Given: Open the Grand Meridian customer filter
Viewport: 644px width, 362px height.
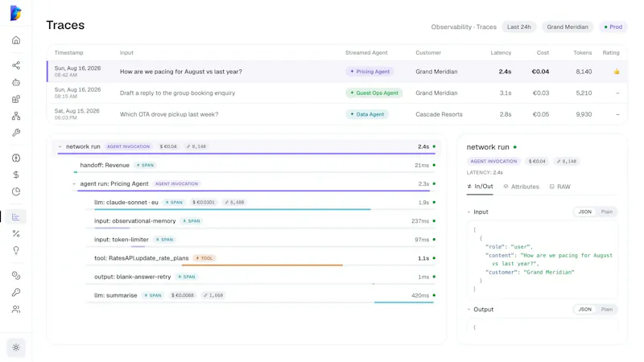Looking at the screenshot, I should coord(568,27).
